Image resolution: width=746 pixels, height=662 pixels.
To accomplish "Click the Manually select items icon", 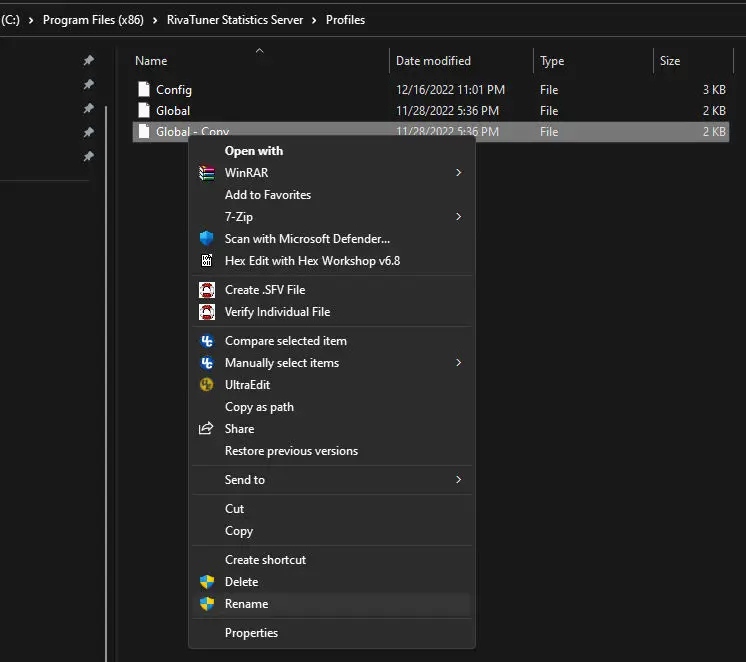I will 206,363.
